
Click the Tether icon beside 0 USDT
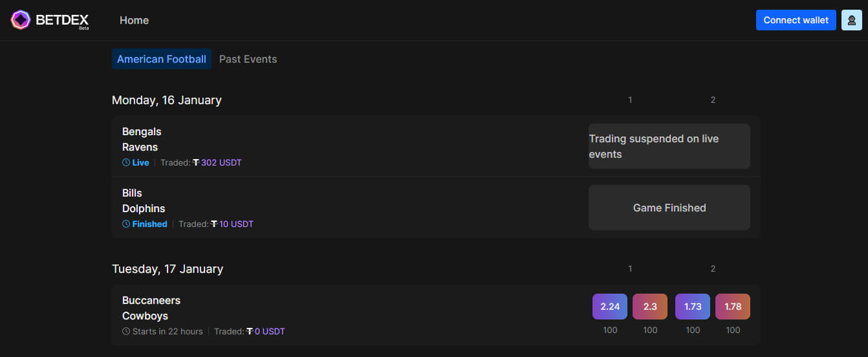[x=250, y=332]
